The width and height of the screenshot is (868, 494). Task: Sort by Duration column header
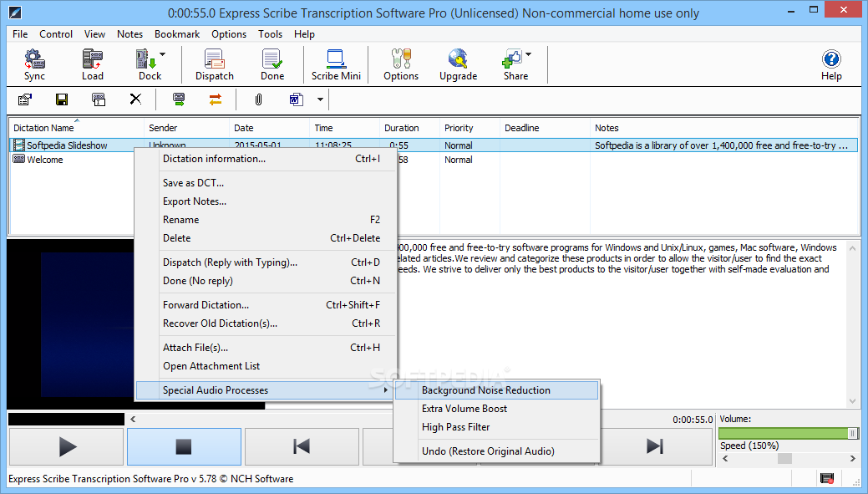tap(409, 127)
